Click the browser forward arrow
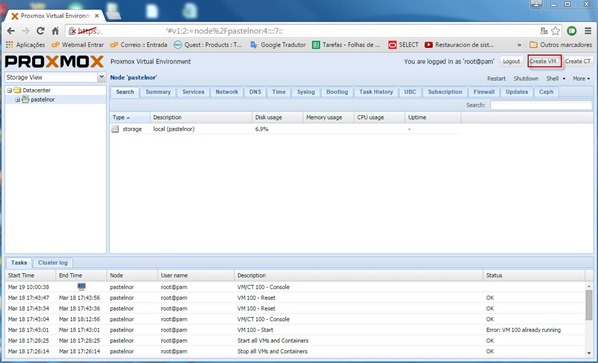 click(26, 31)
